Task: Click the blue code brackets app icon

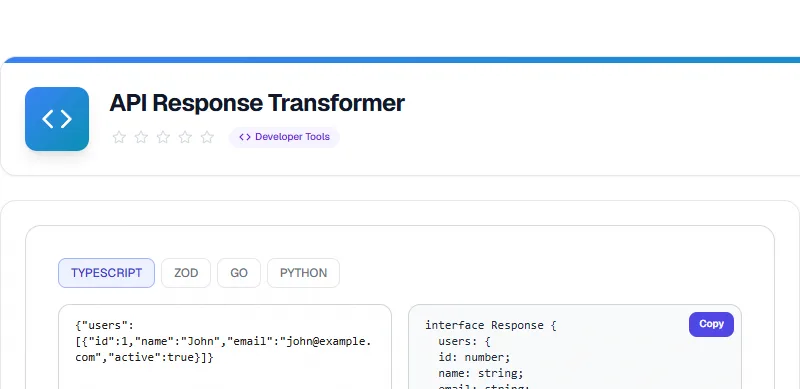Action: coord(57,119)
